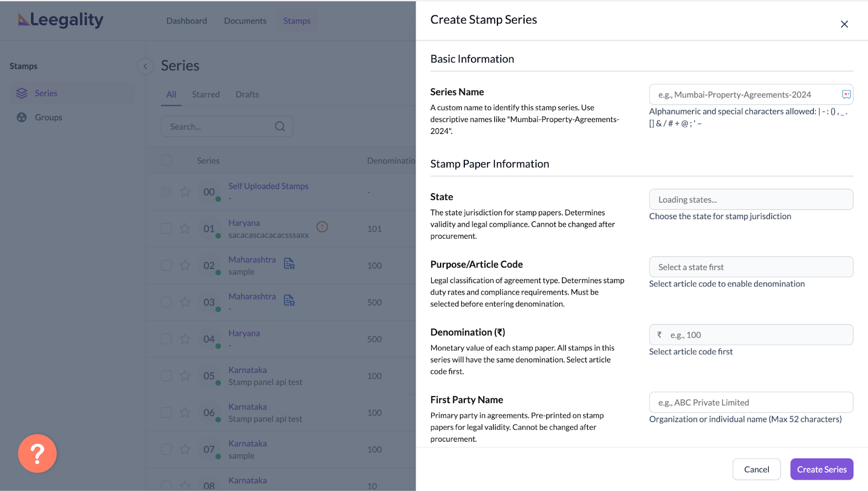The width and height of the screenshot is (868, 491).
Task: Star the Self Uploaded Stamps series
Action: point(185,192)
